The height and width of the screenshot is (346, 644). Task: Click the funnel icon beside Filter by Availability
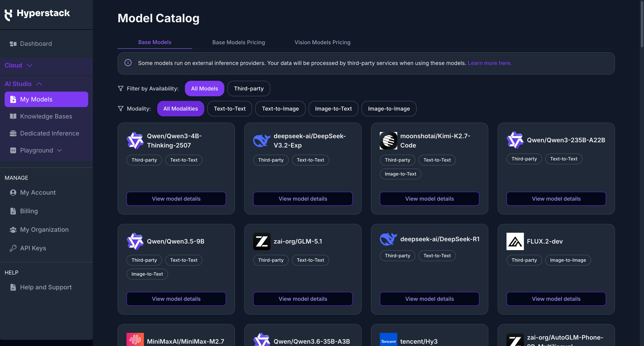point(120,89)
